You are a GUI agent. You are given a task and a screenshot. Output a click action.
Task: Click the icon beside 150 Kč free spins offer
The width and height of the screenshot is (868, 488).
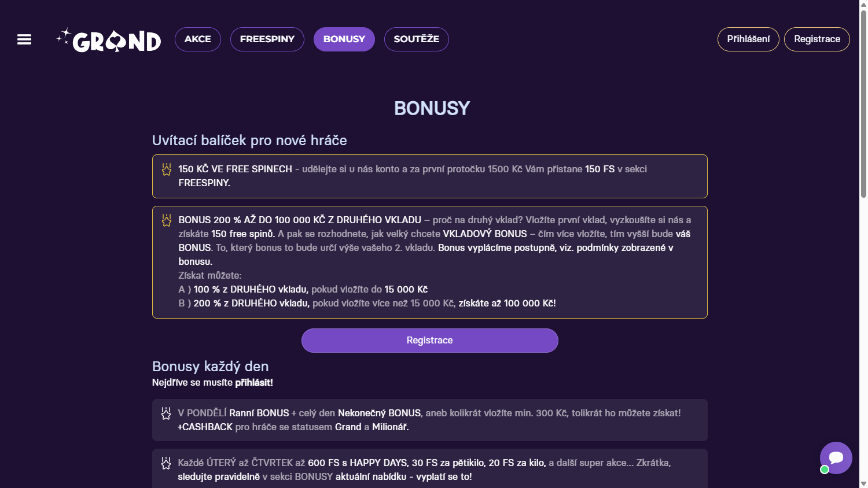(167, 169)
